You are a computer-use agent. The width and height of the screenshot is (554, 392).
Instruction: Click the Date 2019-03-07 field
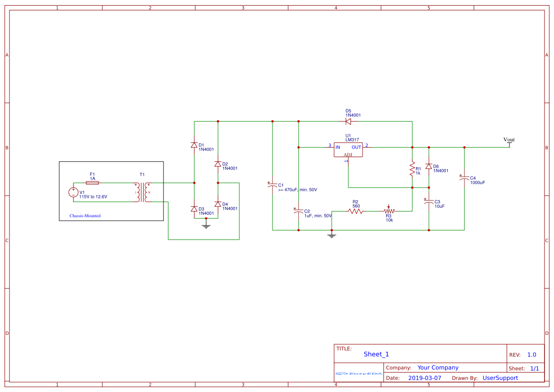(426, 378)
